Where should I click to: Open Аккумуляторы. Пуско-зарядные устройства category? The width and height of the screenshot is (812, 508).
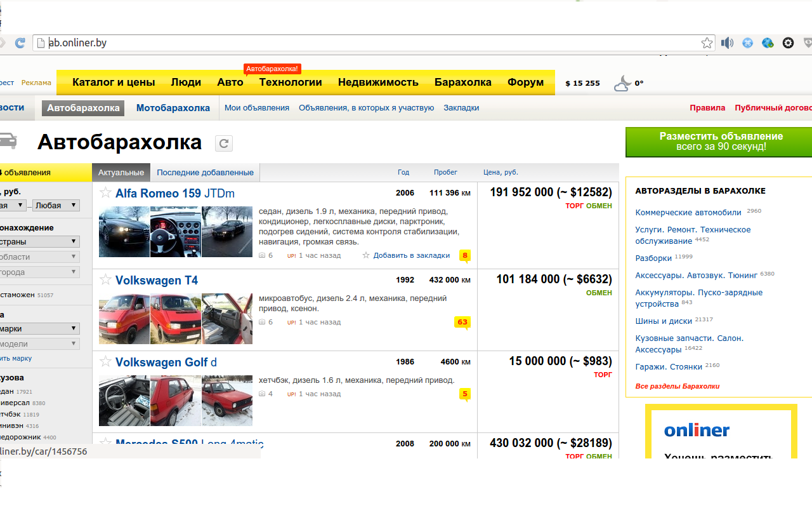[x=698, y=298]
